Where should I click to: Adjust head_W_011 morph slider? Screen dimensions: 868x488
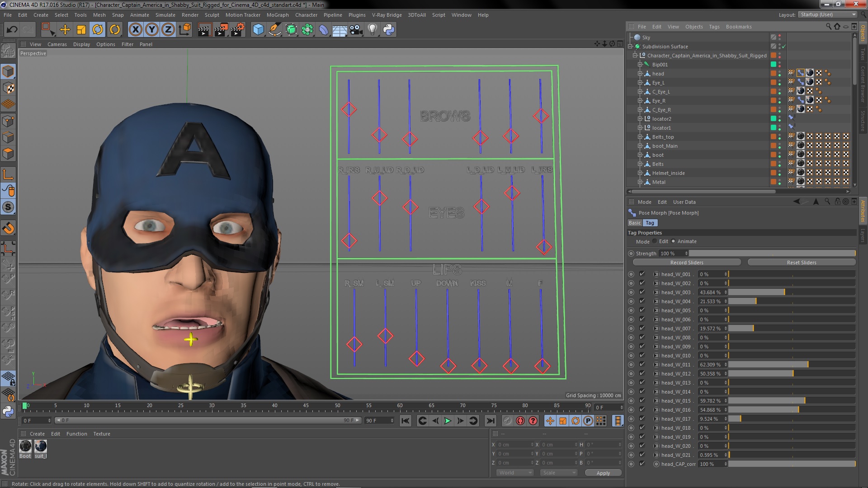click(x=792, y=365)
